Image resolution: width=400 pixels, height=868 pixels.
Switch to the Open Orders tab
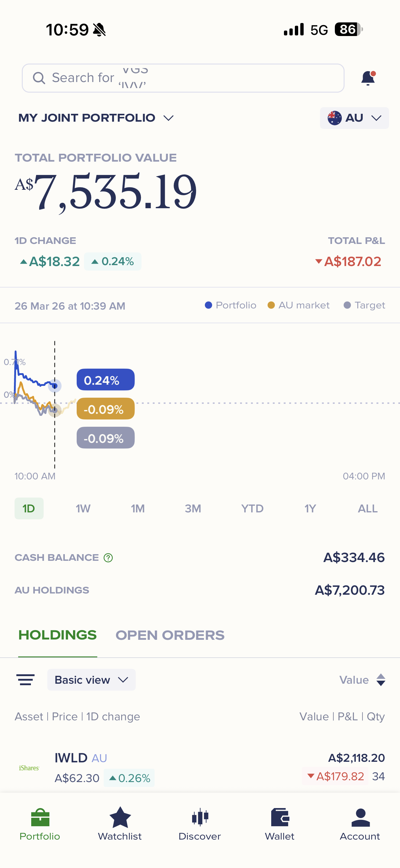pos(170,635)
